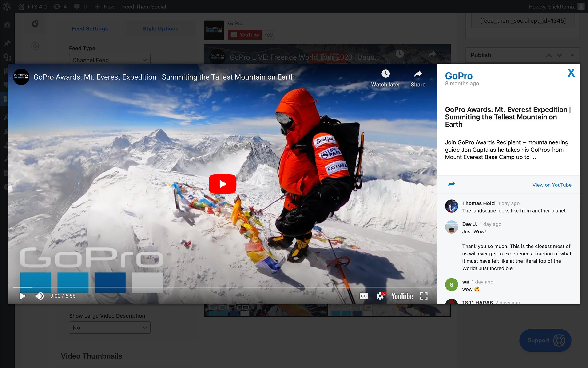Click sai's green commenter avatar
The image size is (588, 368).
pyautogui.click(x=451, y=284)
